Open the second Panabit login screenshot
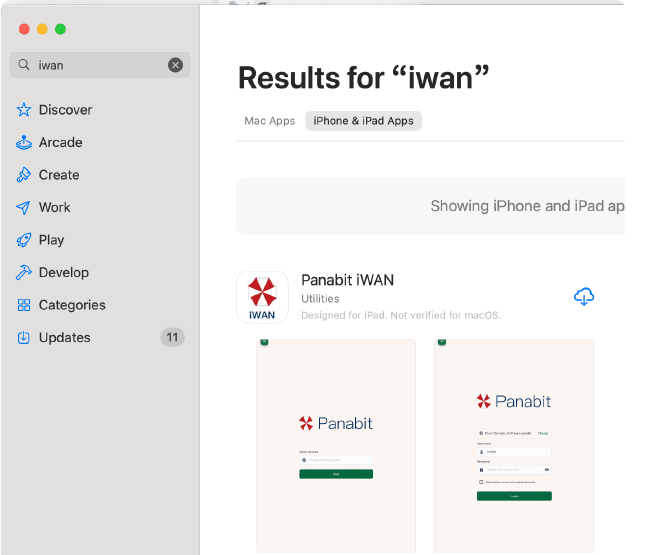The width and height of the screenshot is (660, 555). [x=514, y=445]
